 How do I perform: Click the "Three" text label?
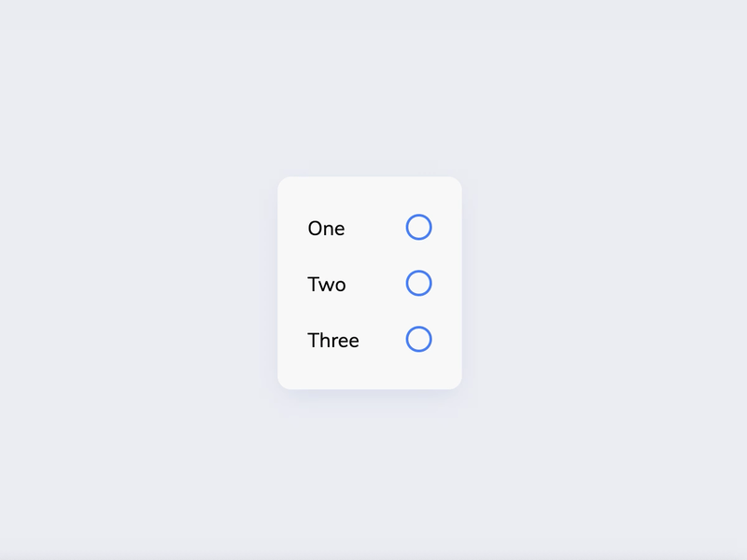[x=333, y=341]
